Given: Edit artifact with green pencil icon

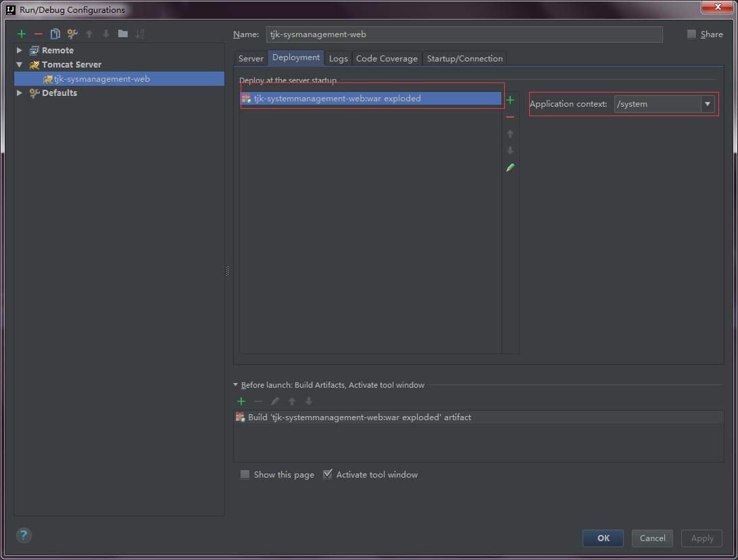Looking at the screenshot, I should pos(510,168).
